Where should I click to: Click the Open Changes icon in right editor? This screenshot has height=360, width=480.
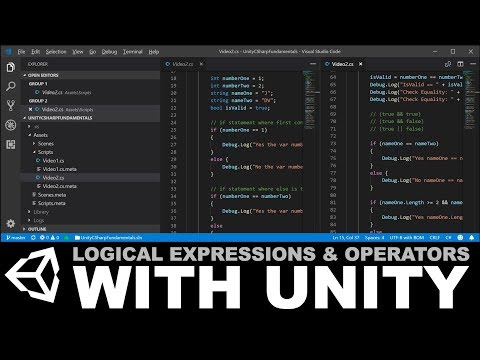tap(448, 64)
